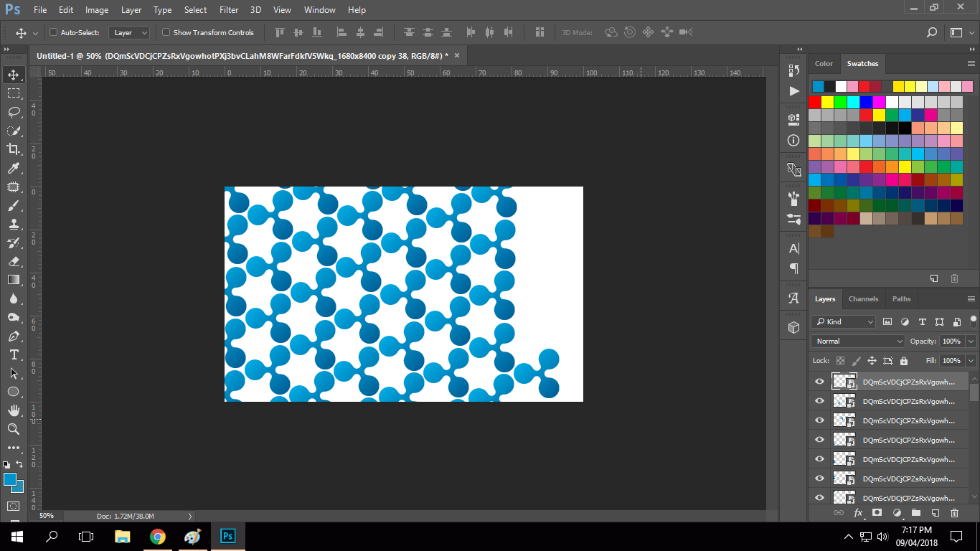Switch to the Color panel tab
Screen dimensions: 980x551
(824, 63)
